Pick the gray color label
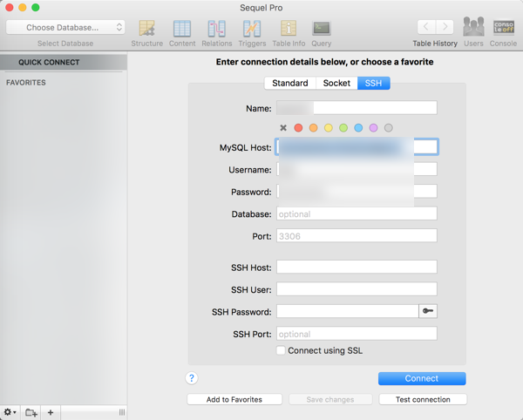Viewport: 523px width, 420px height. click(x=388, y=128)
